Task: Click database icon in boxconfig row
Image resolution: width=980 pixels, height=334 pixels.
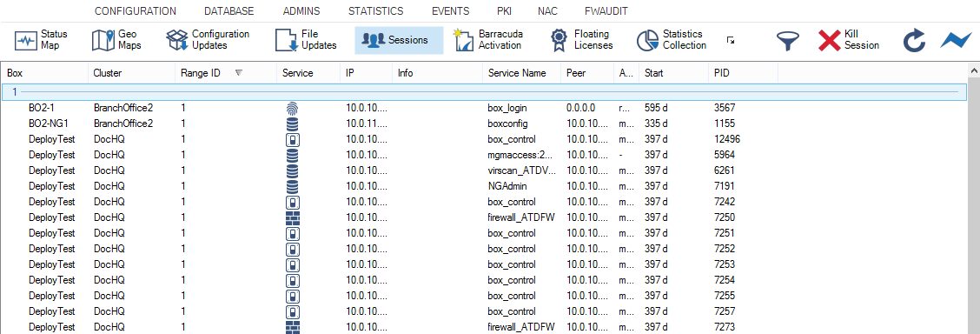Action: [x=293, y=124]
